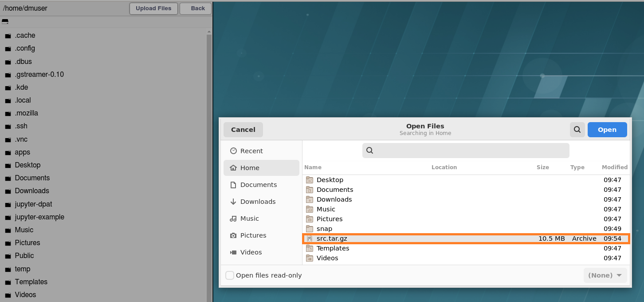Open the (None) file filter dropdown

pos(605,275)
